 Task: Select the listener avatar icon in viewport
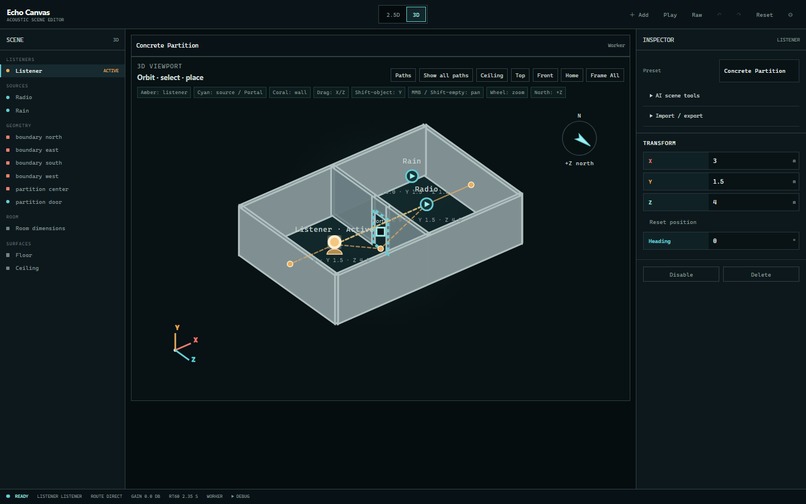pos(335,245)
